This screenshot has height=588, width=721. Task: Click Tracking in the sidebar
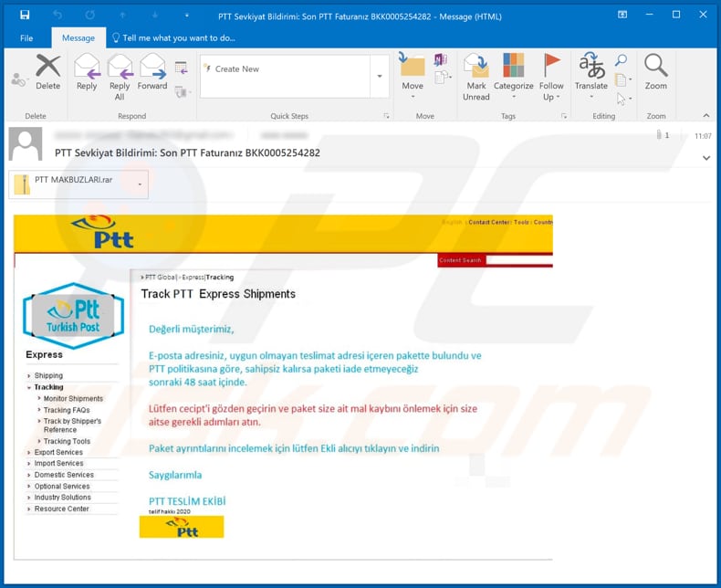tap(48, 387)
